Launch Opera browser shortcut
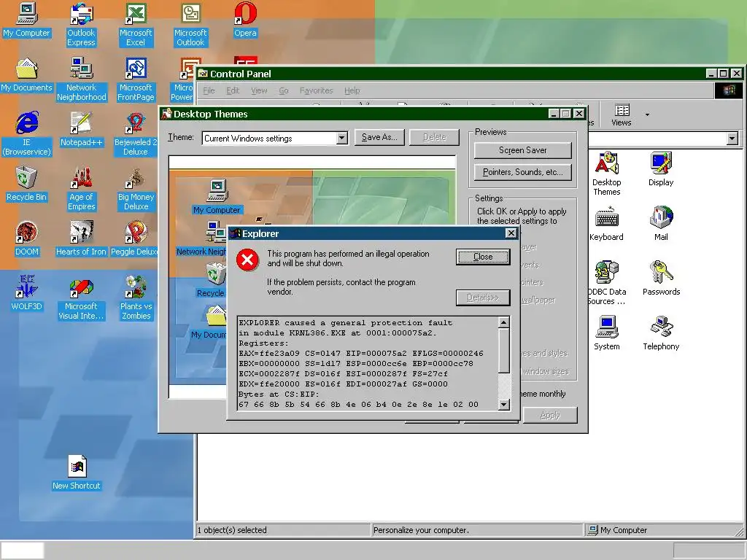 [245, 20]
